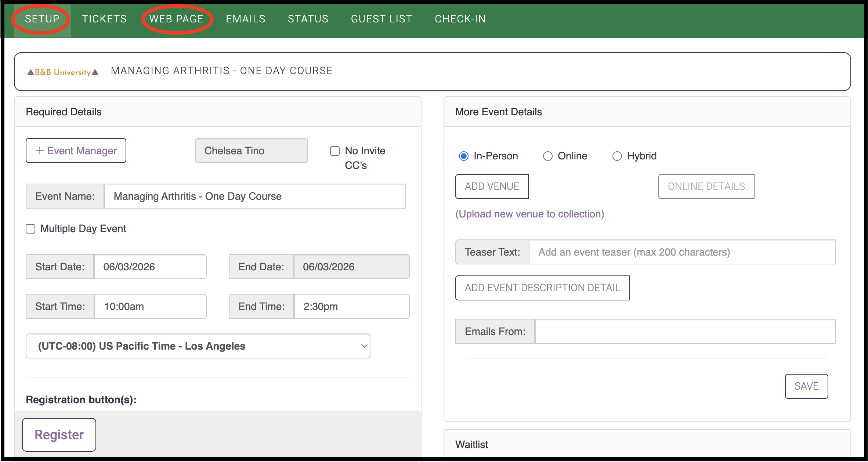This screenshot has width=868, height=462.
Task: Open the GUEST LIST tab
Action: point(381,19)
